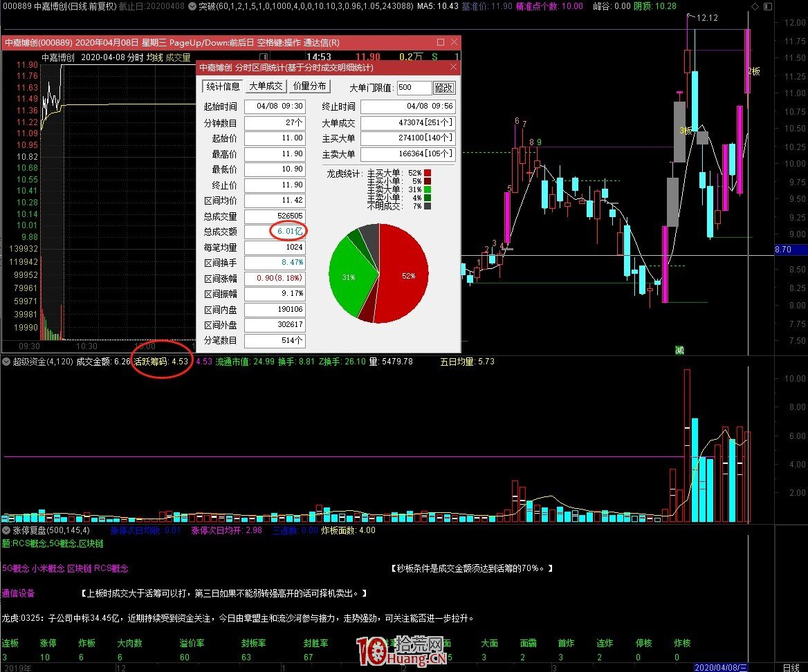Click the 张停复盘 indicator circle icon
The image size is (808, 672).
pyautogui.click(x=6, y=530)
